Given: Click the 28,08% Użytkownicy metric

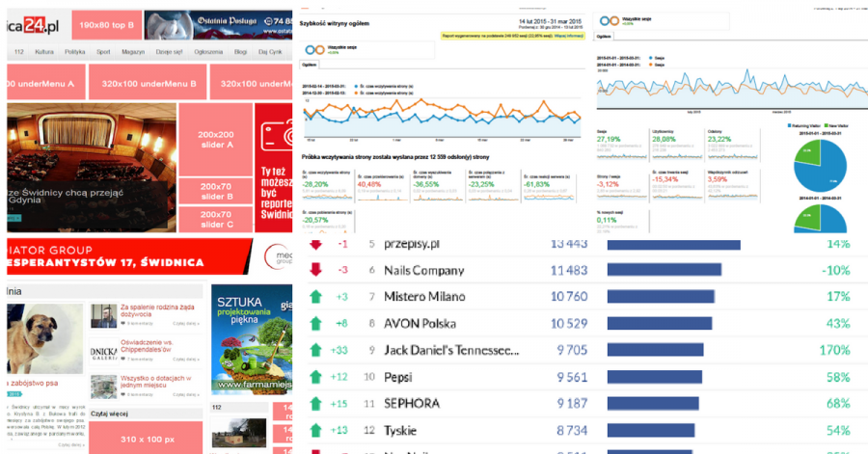Looking at the screenshot, I should point(665,140).
